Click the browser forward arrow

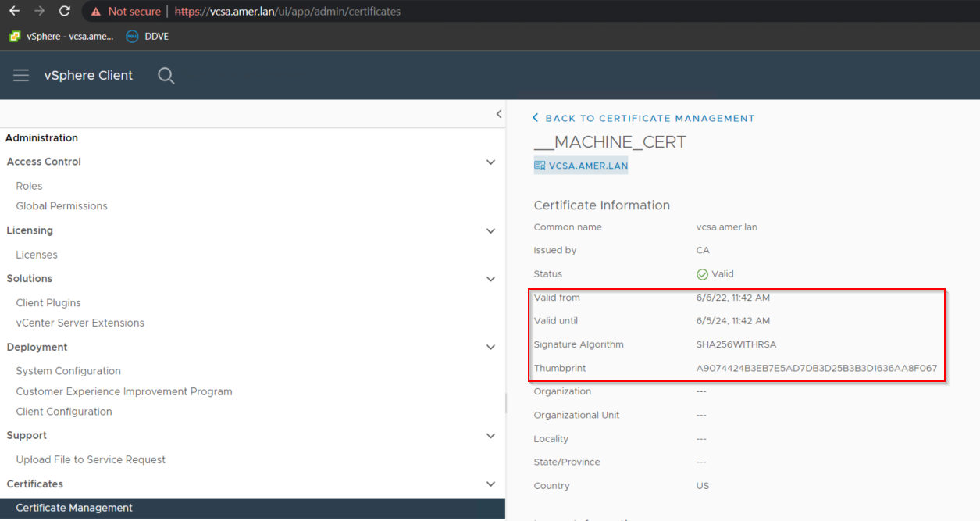(x=37, y=11)
